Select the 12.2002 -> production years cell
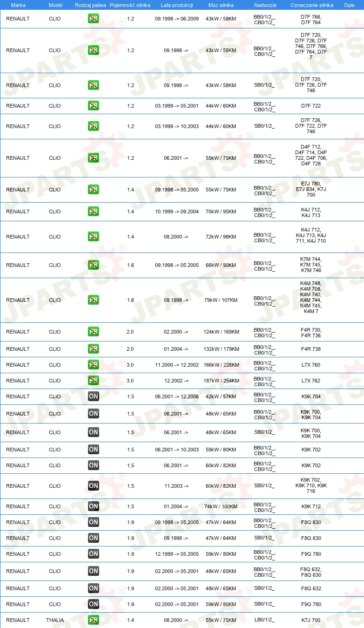 [x=176, y=381]
